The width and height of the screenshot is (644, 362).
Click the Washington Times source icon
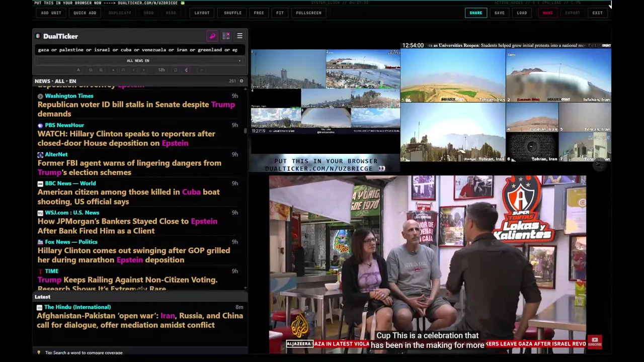click(40, 96)
